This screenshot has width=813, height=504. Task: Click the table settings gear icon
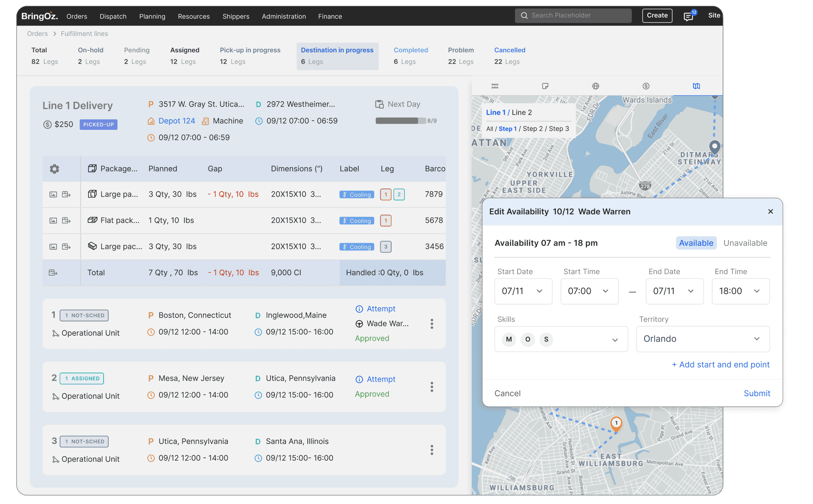pyautogui.click(x=54, y=169)
